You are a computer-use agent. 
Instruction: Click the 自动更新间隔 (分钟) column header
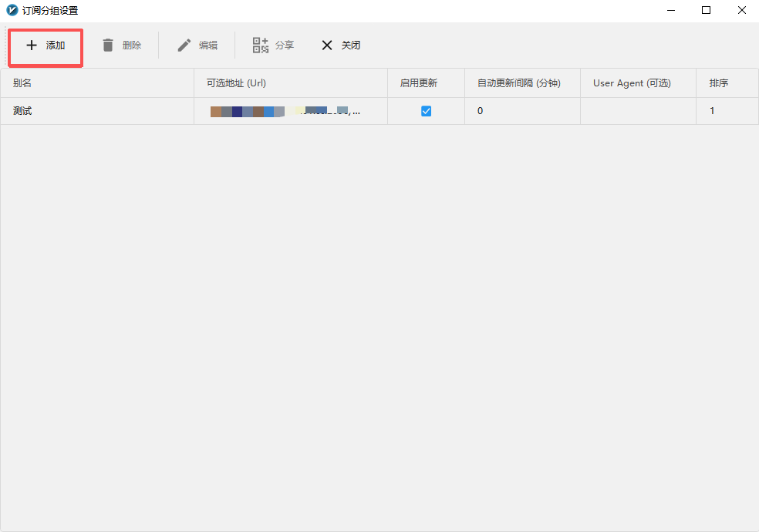coord(518,83)
